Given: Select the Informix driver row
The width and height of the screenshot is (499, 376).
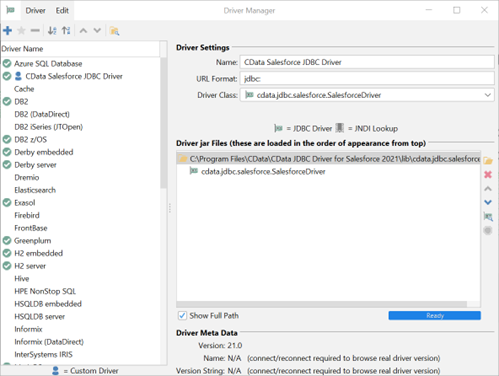Looking at the screenshot, I should pyautogui.click(x=28, y=329).
